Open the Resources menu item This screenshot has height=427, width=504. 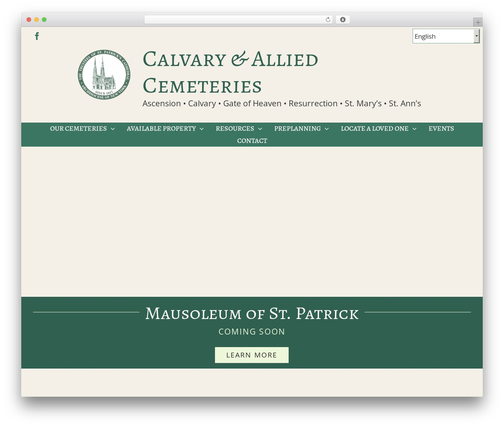(x=235, y=129)
